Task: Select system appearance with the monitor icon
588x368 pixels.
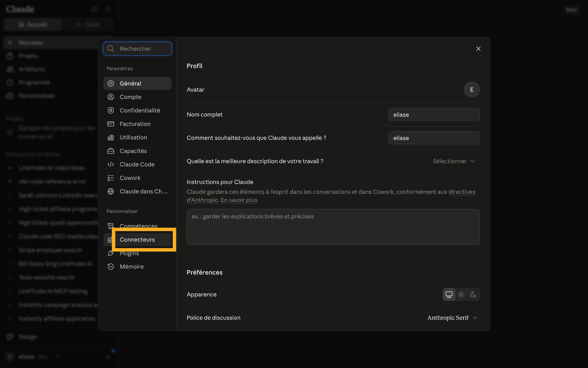Action: click(449, 294)
